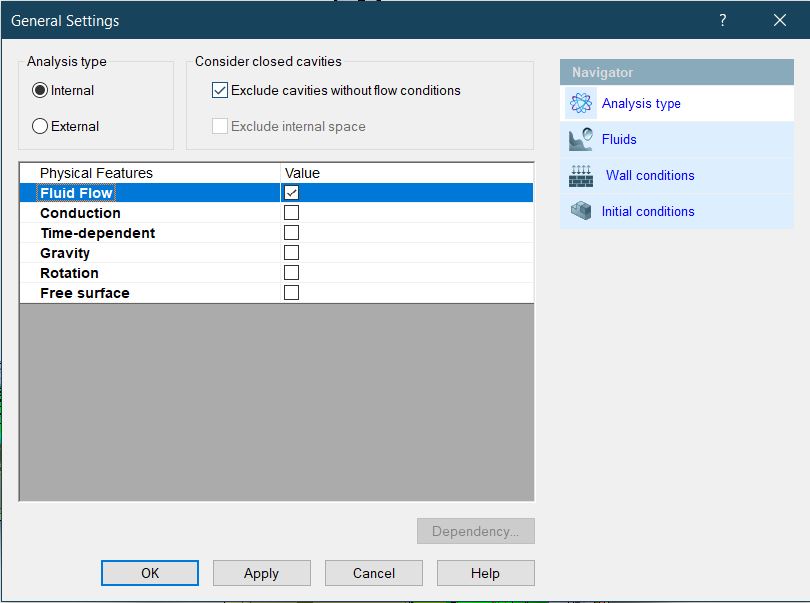Uncheck the Fluid Flow value
Image resolution: width=810 pixels, height=603 pixels.
291,193
